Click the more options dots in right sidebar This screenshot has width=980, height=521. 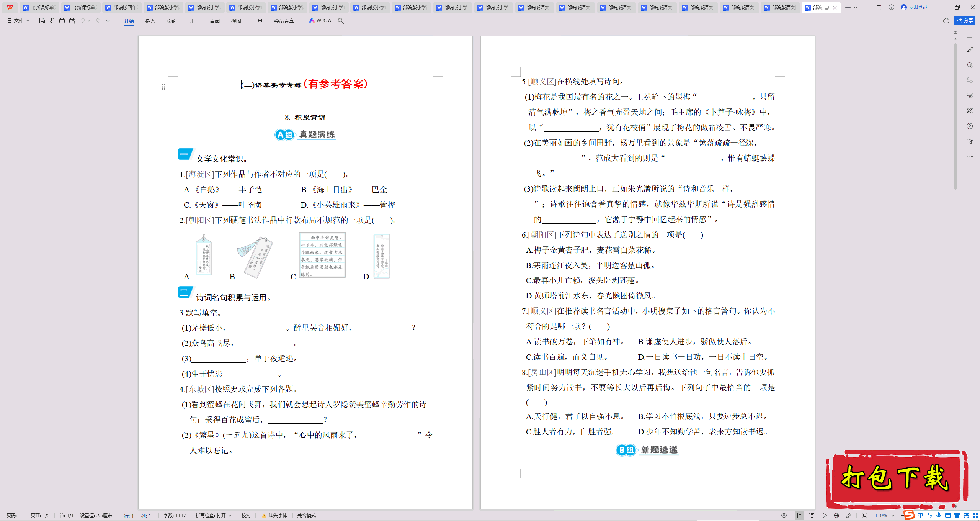(970, 157)
